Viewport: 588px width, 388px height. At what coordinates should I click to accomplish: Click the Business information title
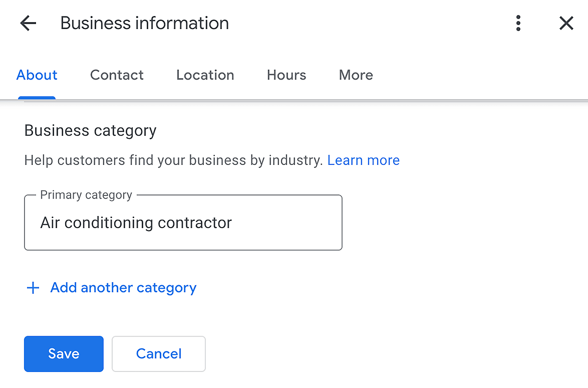tap(144, 23)
